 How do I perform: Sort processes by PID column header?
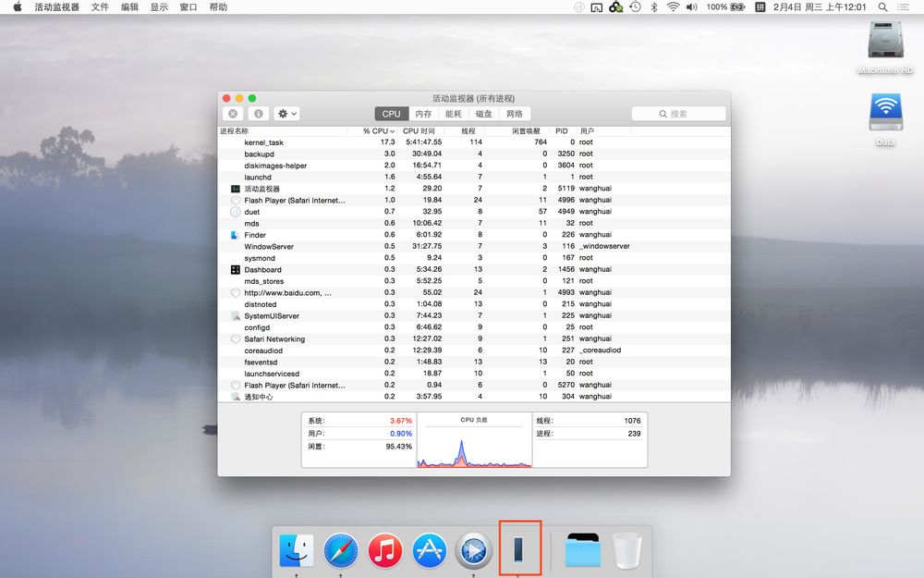pyautogui.click(x=562, y=131)
